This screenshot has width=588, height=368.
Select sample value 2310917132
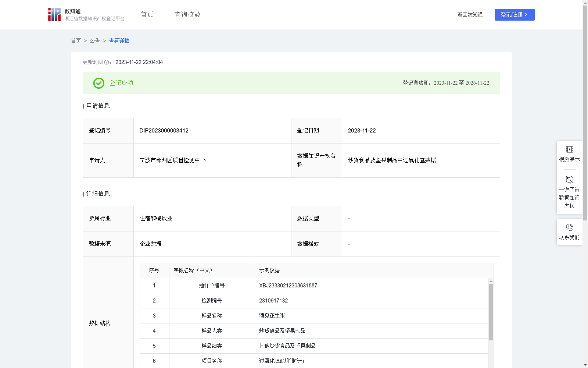click(x=273, y=301)
